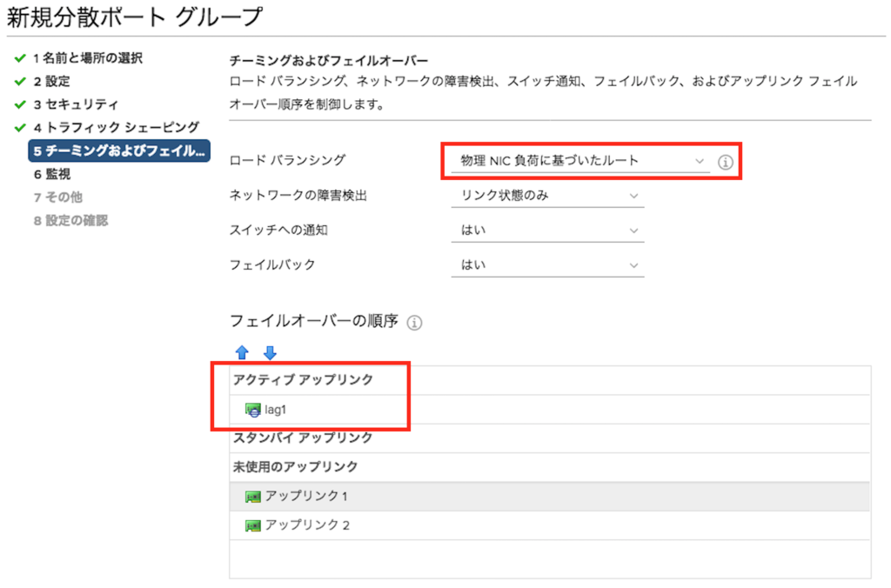Click step 7 その他
Image resolution: width=891 pixels, height=588 pixels.
pyautogui.click(x=58, y=197)
